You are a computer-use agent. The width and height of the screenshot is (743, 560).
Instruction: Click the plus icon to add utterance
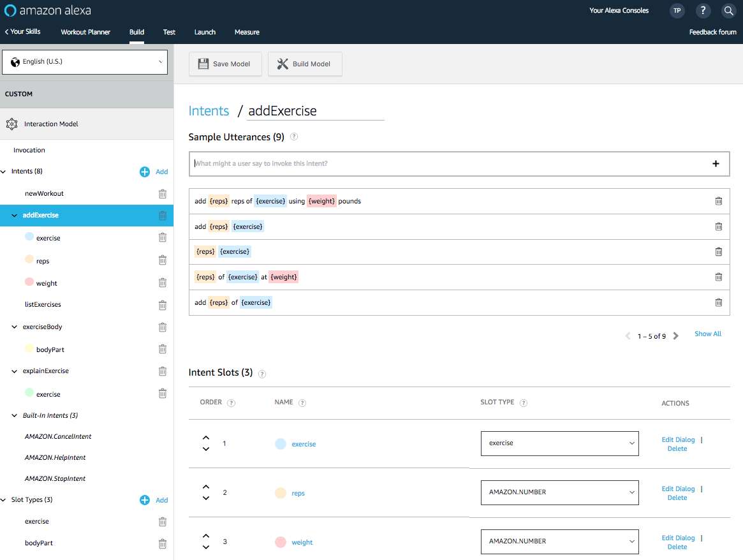(x=716, y=163)
